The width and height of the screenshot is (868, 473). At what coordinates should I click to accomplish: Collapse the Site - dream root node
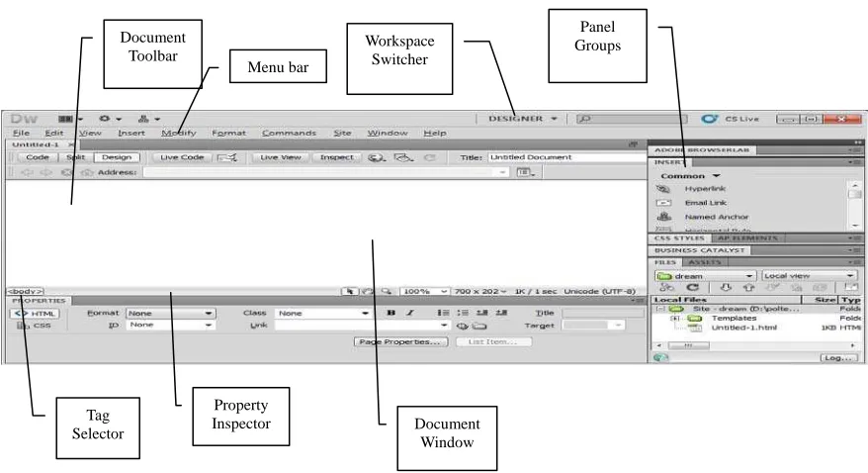point(660,309)
